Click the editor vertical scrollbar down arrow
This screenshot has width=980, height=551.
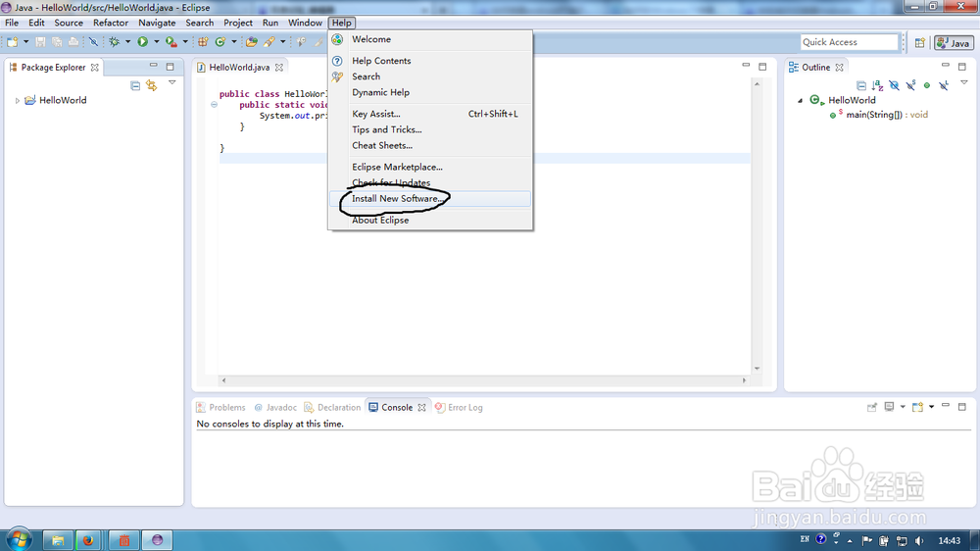757,369
